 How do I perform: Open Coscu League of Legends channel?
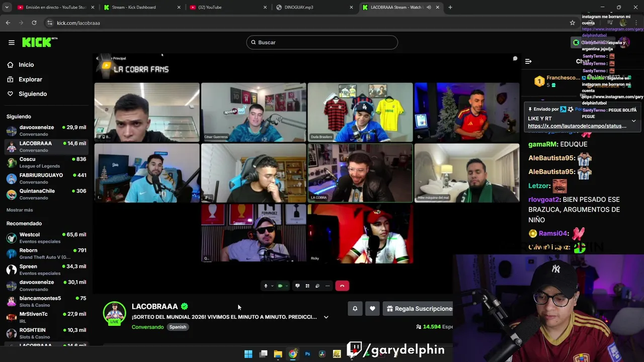point(46,162)
